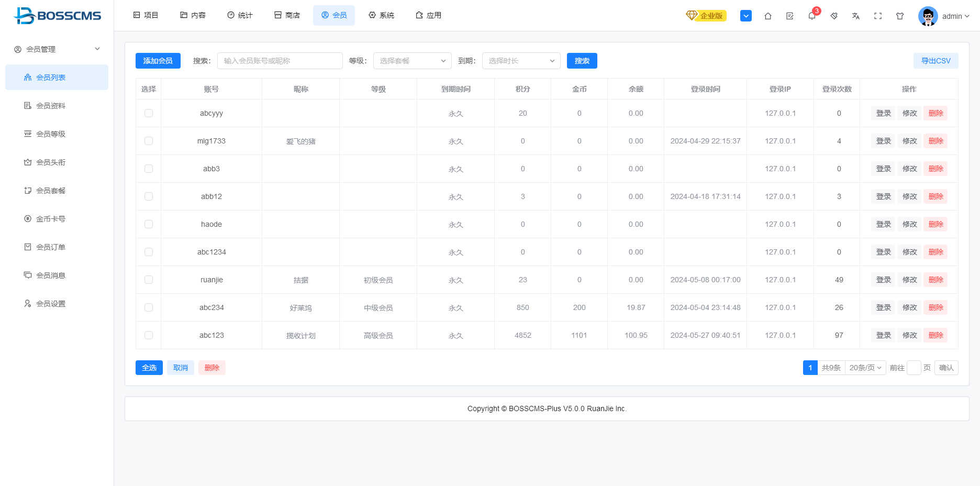Focus the member account search field

[280, 61]
